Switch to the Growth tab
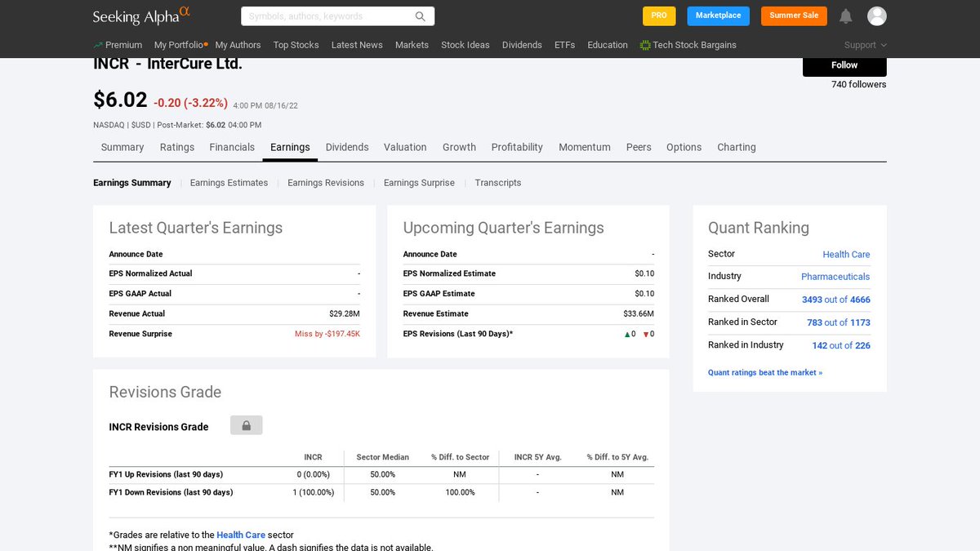This screenshot has height=551, width=980. point(459,147)
